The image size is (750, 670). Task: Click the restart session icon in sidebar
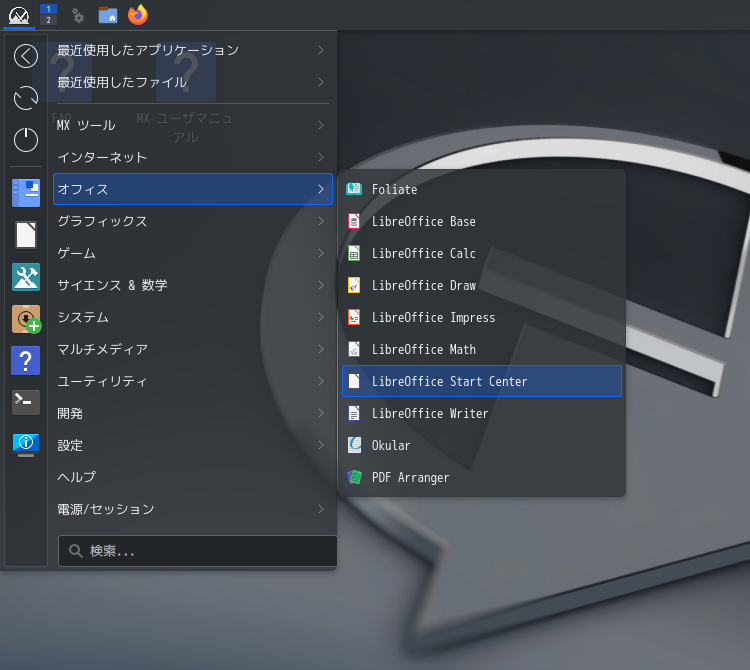pyautogui.click(x=26, y=98)
